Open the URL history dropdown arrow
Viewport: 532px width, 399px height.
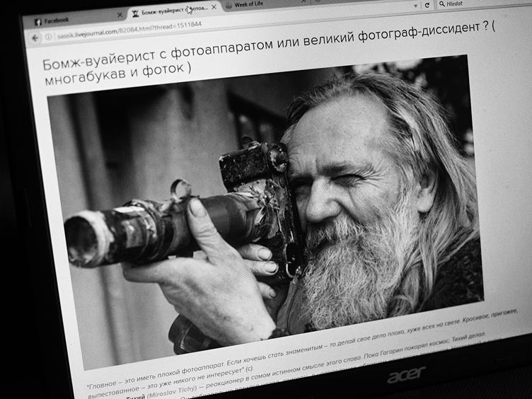click(x=415, y=6)
